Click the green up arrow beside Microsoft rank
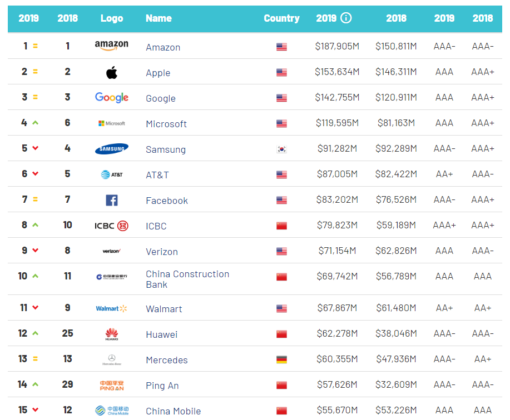 pos(36,122)
